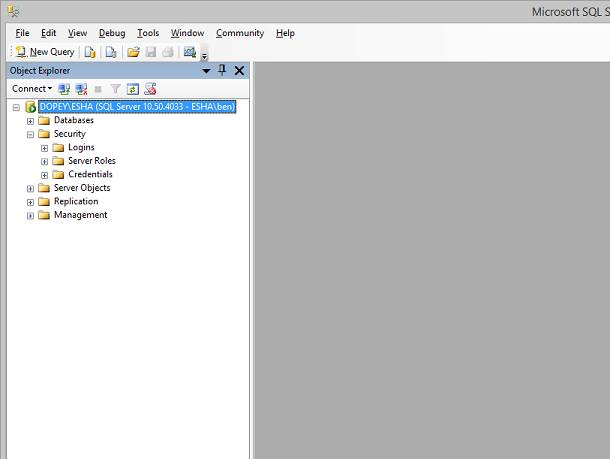The width and height of the screenshot is (610, 459).
Task: Click the Server Objects folder icon
Action: coord(44,188)
